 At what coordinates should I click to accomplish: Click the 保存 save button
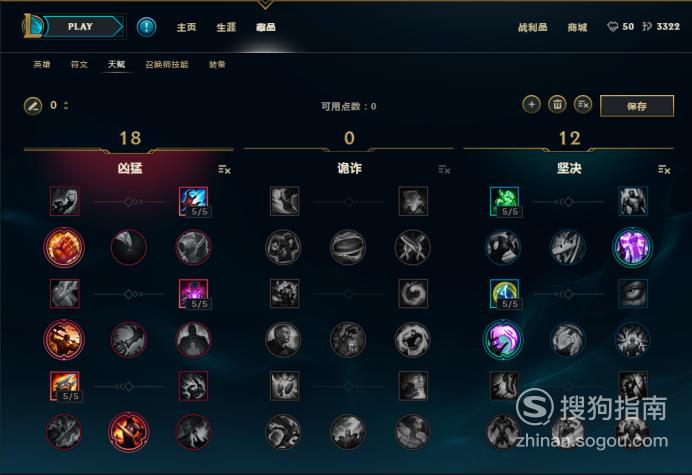pyautogui.click(x=637, y=106)
